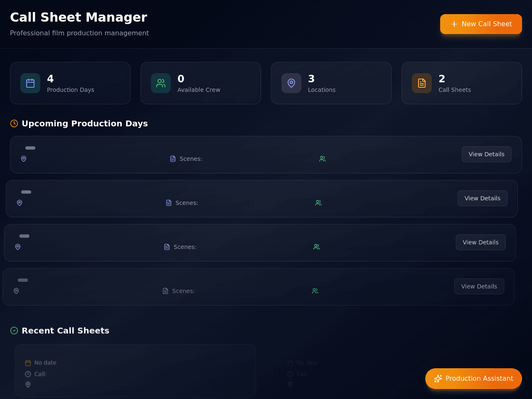Click the people icon on Available Crew card
The width and height of the screenshot is (532, 399).
click(161, 83)
